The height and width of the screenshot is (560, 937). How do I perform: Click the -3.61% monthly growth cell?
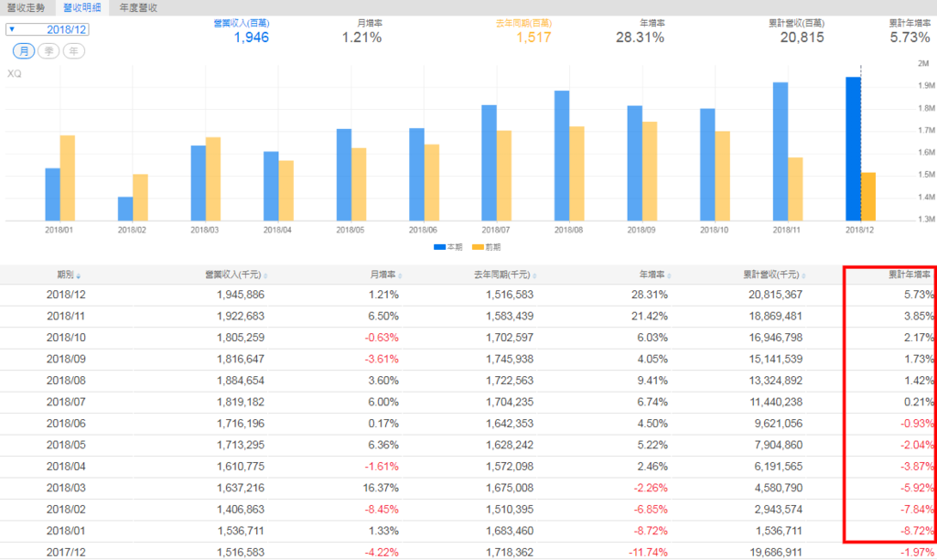[382, 360]
